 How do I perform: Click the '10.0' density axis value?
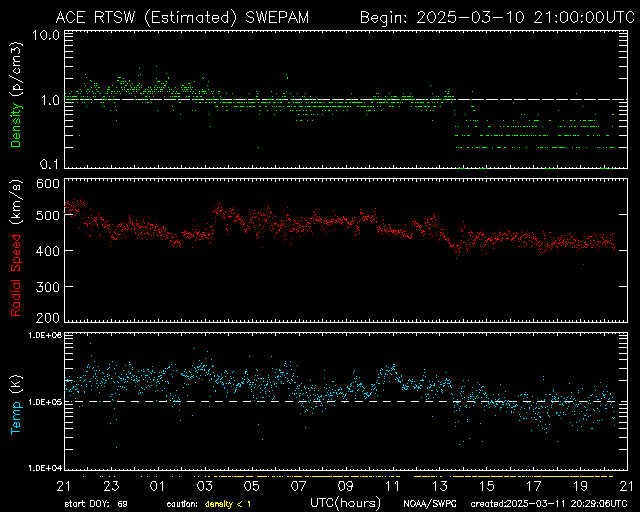[x=46, y=35]
